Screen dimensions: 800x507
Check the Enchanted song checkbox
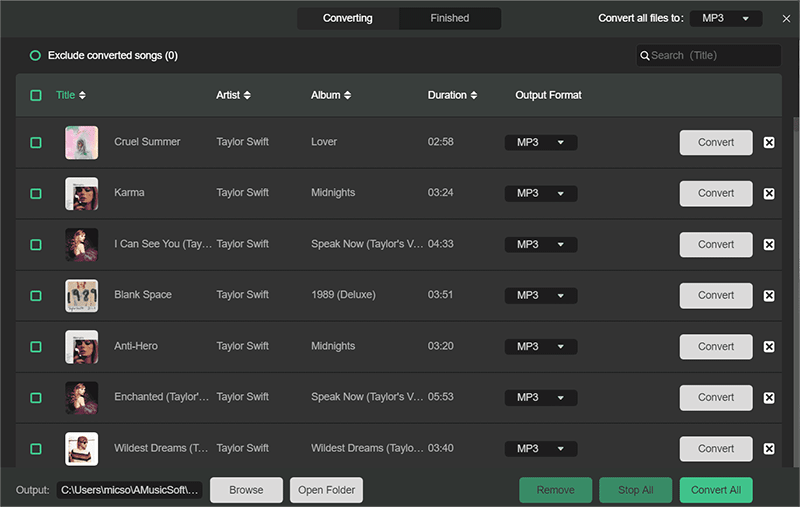point(36,397)
